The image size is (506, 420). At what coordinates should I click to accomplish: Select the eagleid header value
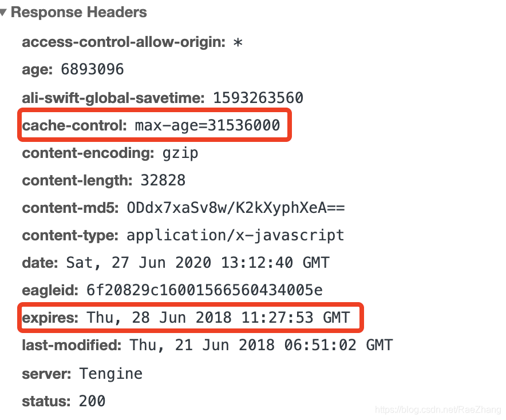(x=204, y=290)
